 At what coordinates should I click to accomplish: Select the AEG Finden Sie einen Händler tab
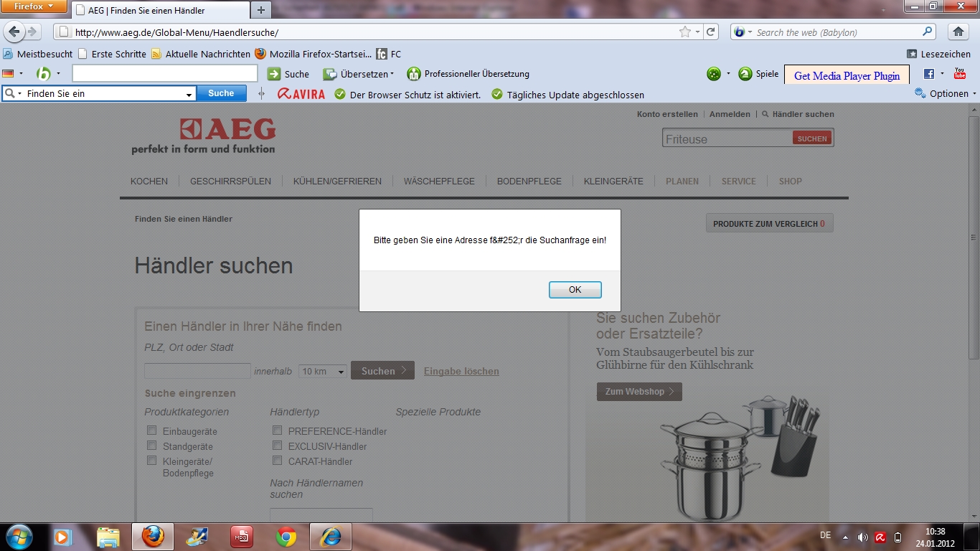point(161,10)
